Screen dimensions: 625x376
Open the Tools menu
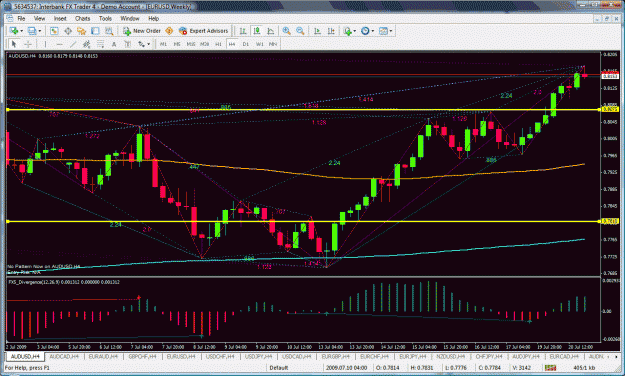pyautogui.click(x=105, y=19)
